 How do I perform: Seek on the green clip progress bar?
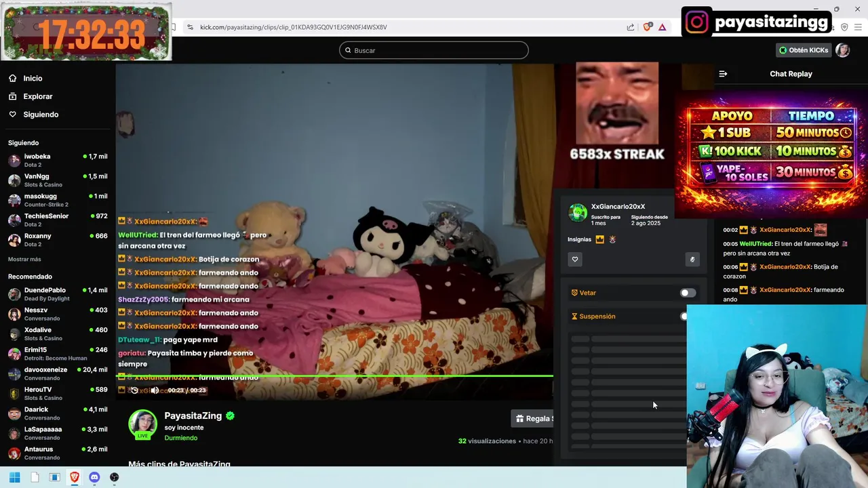pyautogui.click(x=336, y=375)
